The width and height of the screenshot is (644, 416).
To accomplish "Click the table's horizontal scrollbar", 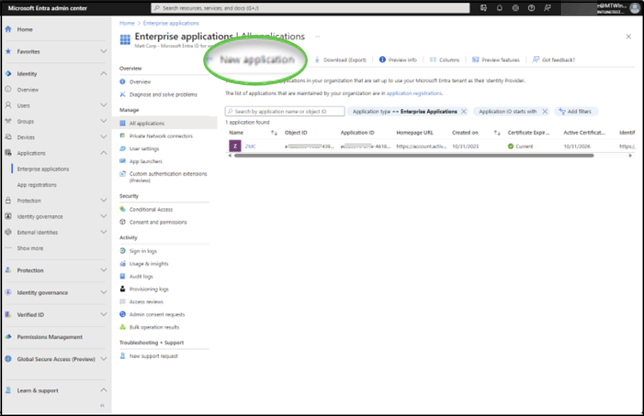I will click(x=414, y=156).
